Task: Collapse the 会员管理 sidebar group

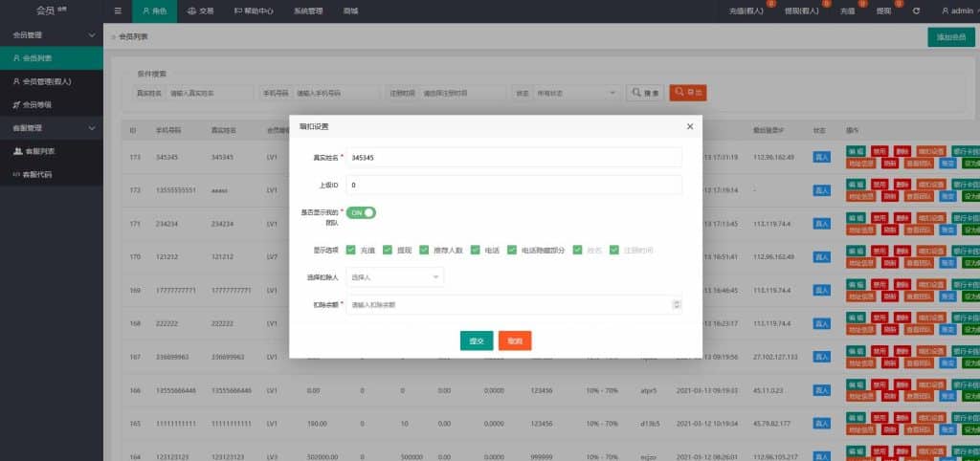Action: click(52, 35)
